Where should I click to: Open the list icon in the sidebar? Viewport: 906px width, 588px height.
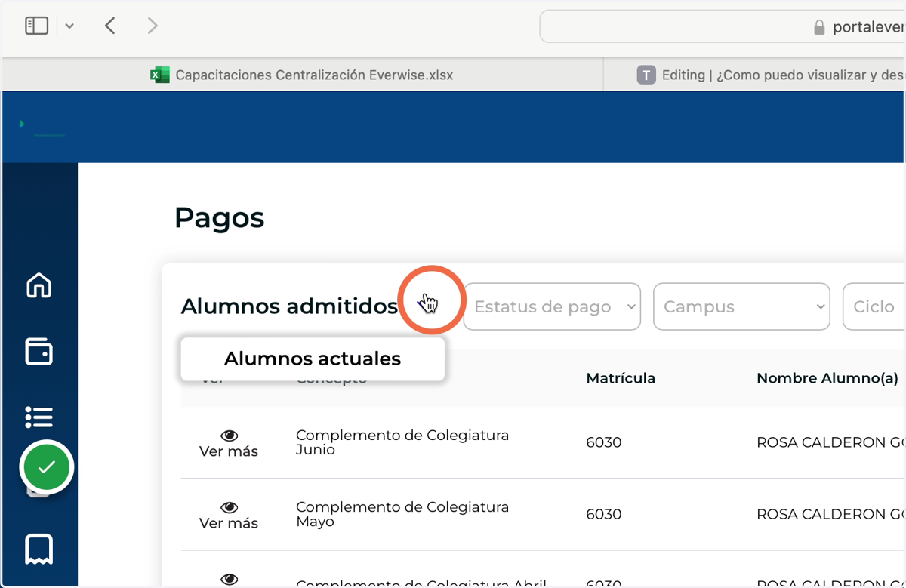click(x=39, y=416)
